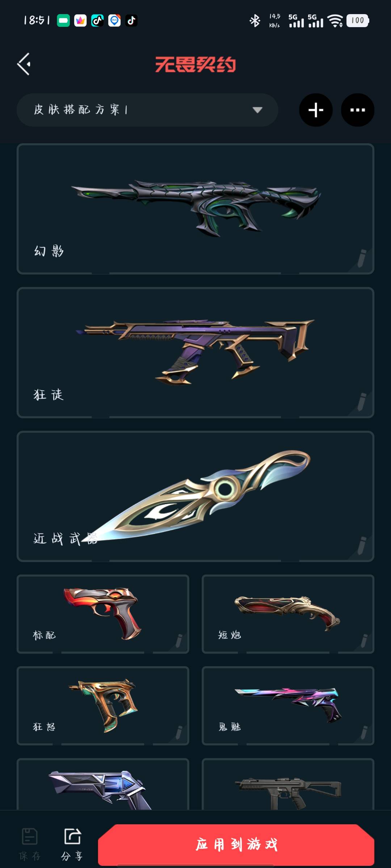Select the 狂徒 rifle skin thumbnail
Viewport: 391px width, 868px height.
tap(195, 352)
